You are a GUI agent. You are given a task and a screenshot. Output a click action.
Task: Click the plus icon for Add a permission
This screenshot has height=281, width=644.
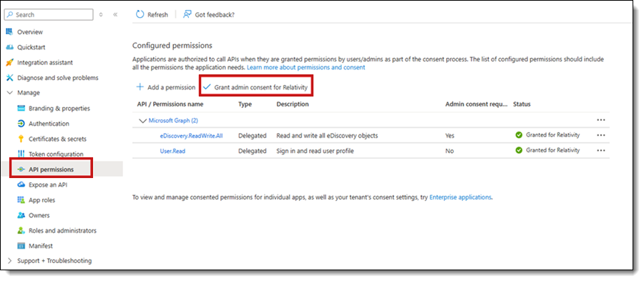[x=140, y=87]
